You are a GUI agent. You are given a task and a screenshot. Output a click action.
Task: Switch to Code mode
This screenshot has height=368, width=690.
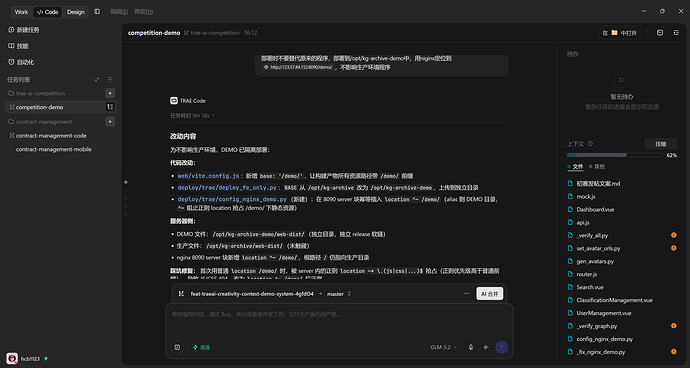[48, 12]
